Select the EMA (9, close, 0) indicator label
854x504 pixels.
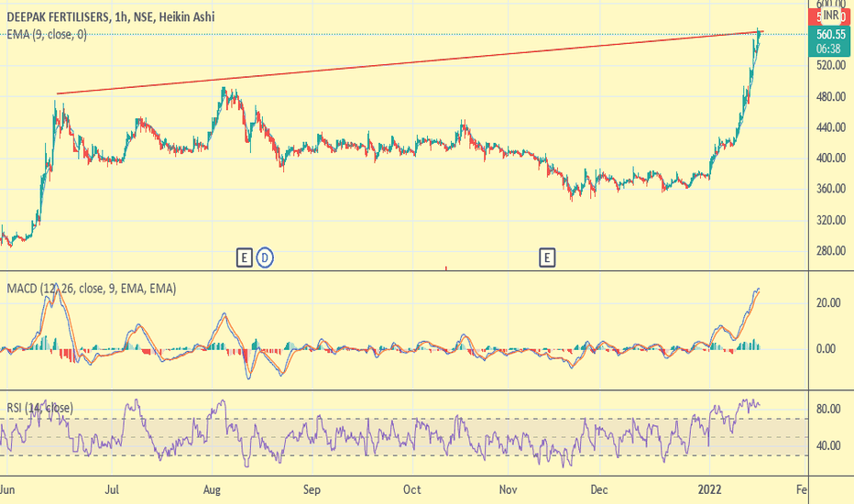click(x=47, y=35)
